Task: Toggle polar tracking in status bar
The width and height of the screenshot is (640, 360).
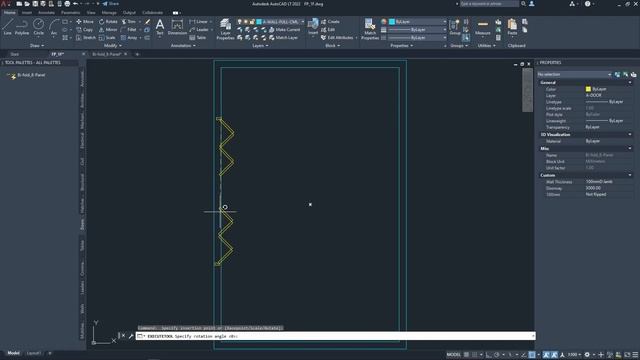Action: coord(497,355)
